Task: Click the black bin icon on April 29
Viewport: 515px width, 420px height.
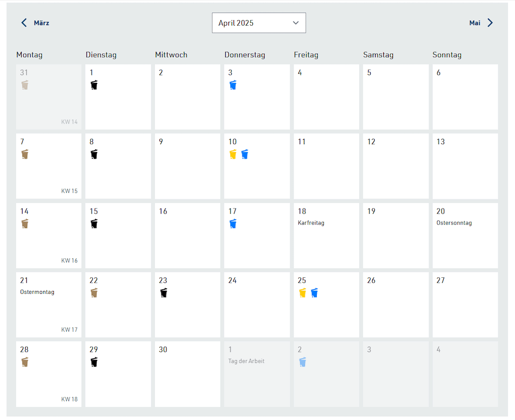Action: (94, 362)
